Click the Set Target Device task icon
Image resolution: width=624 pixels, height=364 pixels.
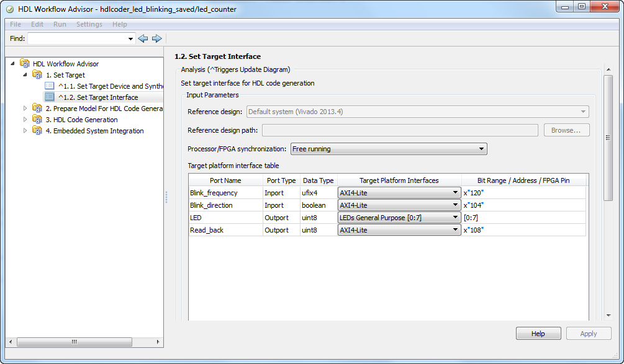pyautogui.click(x=50, y=86)
